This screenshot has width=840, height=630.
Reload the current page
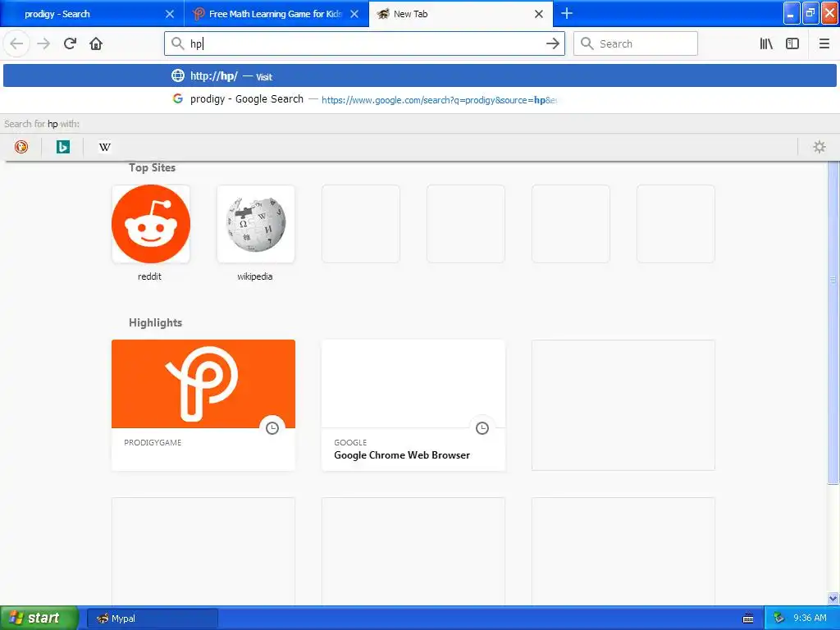(70, 43)
